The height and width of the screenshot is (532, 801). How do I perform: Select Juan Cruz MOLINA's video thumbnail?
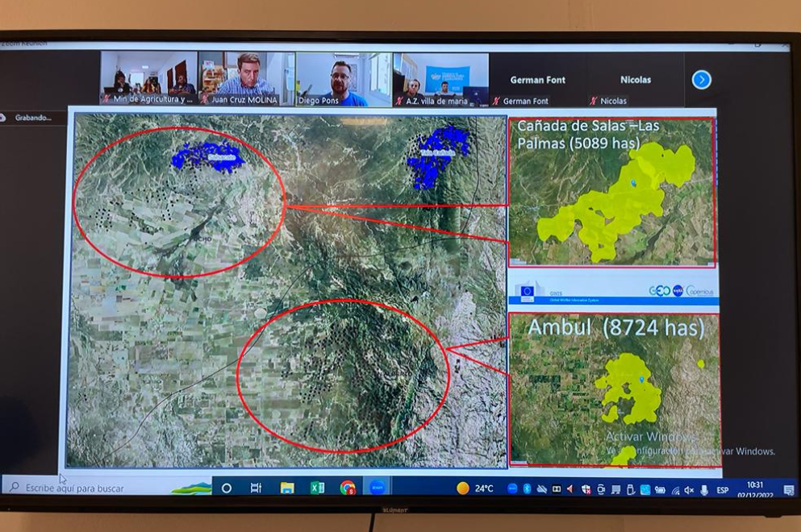pos(246,79)
